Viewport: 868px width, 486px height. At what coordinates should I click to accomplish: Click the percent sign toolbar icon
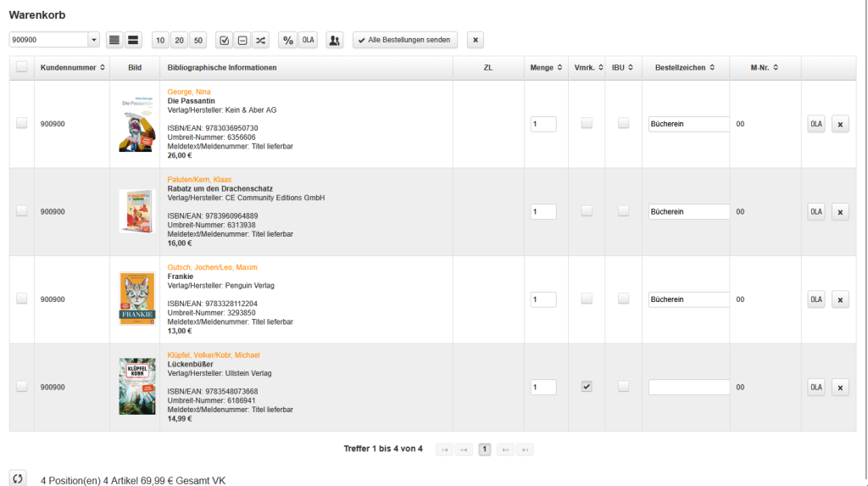click(287, 40)
